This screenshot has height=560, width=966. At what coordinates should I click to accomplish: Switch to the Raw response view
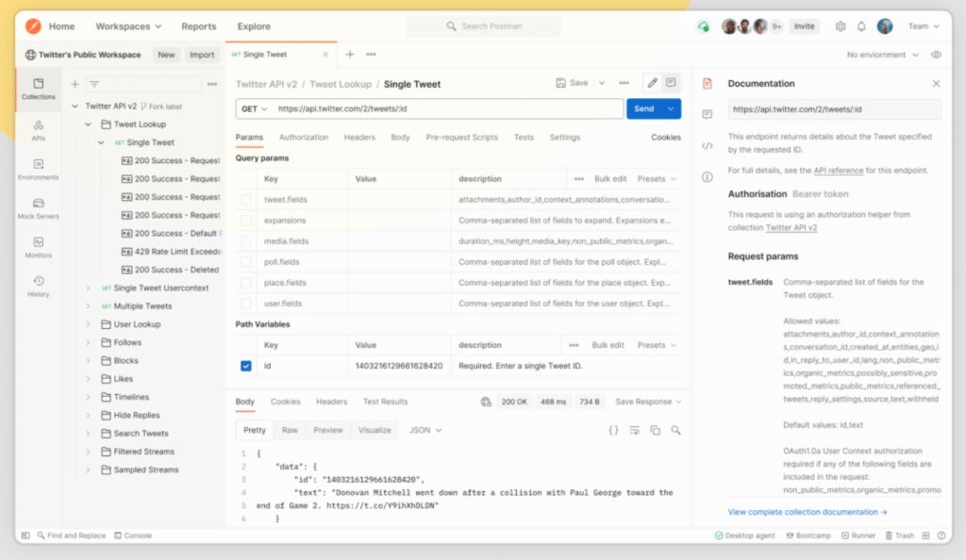(x=290, y=430)
